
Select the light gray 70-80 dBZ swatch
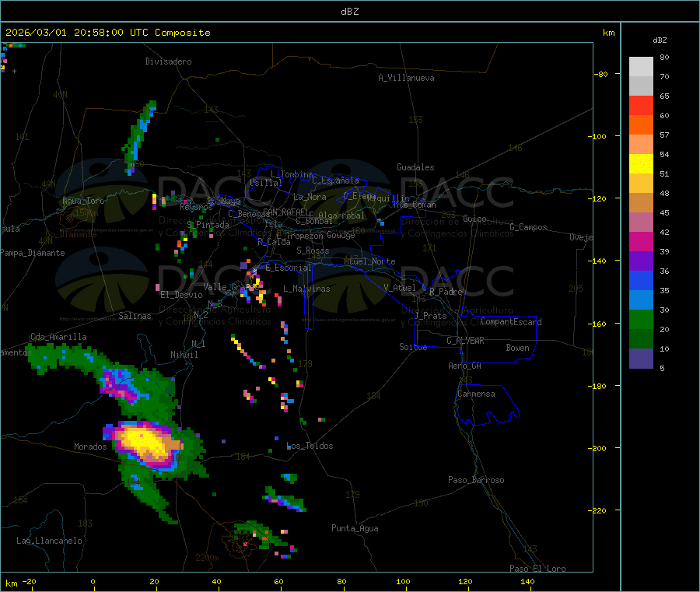click(x=641, y=67)
